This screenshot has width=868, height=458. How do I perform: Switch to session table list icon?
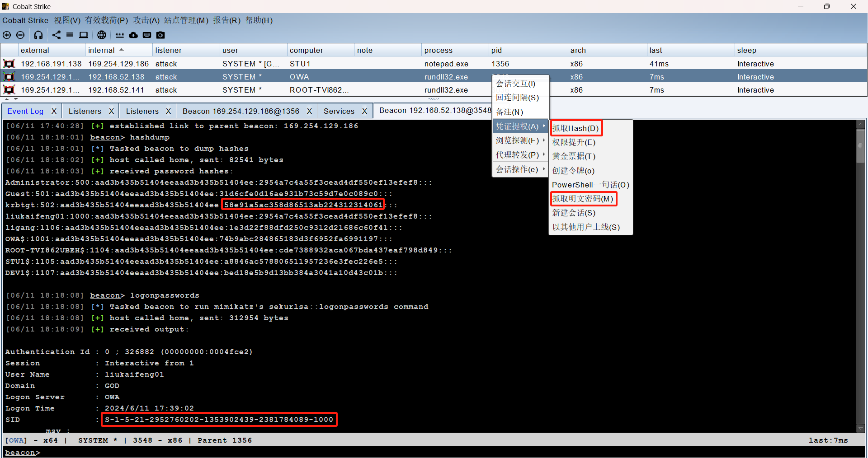tap(70, 35)
